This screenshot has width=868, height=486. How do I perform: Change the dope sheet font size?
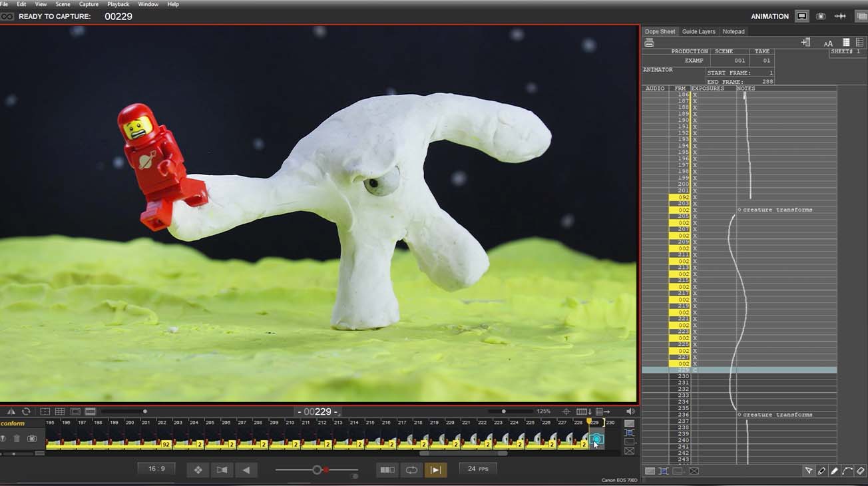click(828, 43)
